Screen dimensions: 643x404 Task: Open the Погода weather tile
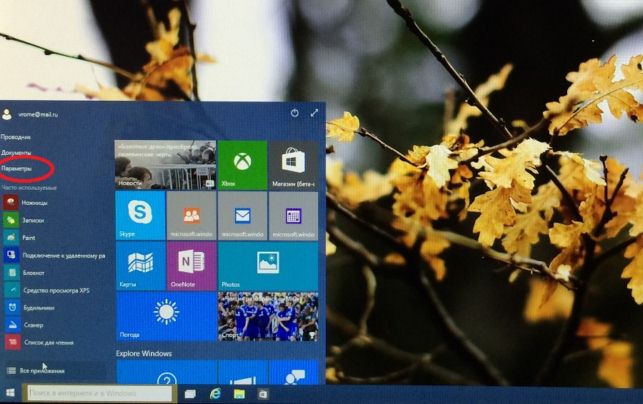pos(166,317)
